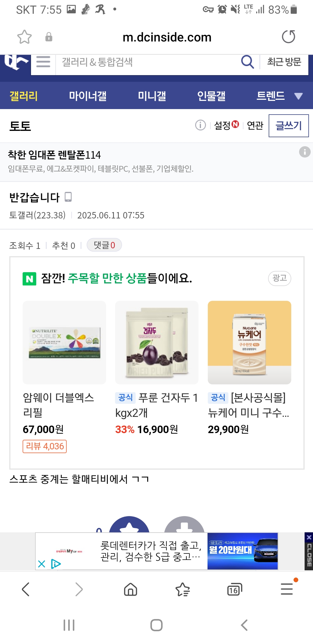This screenshot has height=644, width=313.
Task: Switch to the 마이너갤 tab
Action: 88,96
